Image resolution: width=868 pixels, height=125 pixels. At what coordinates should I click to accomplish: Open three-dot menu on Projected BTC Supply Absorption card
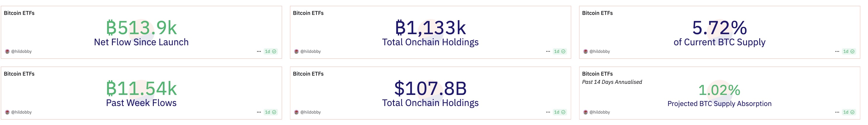(837, 112)
